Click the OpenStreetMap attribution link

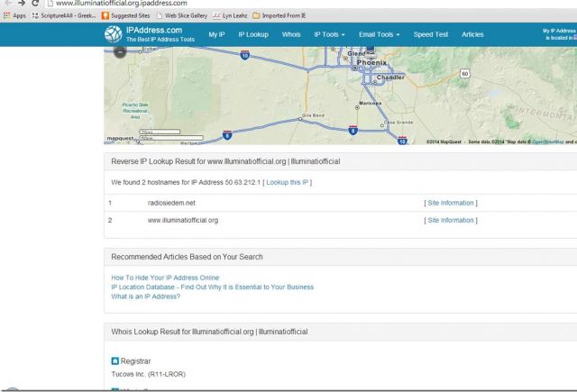point(547,141)
